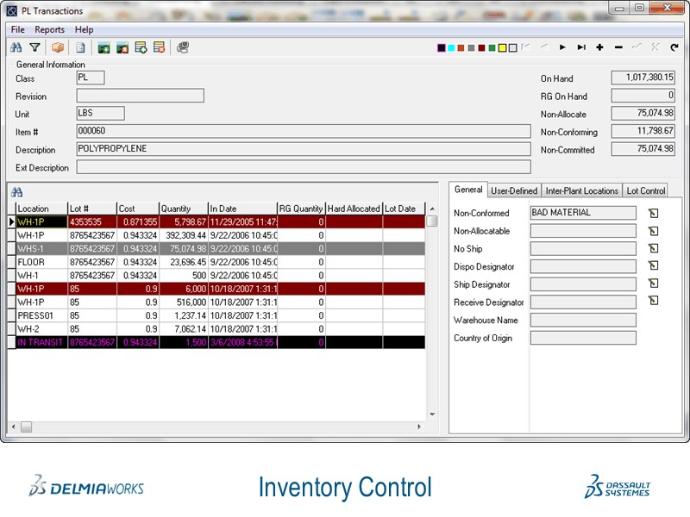The height and width of the screenshot is (517, 690).
Task: Insert a new record with plus icon
Action: click(600, 47)
